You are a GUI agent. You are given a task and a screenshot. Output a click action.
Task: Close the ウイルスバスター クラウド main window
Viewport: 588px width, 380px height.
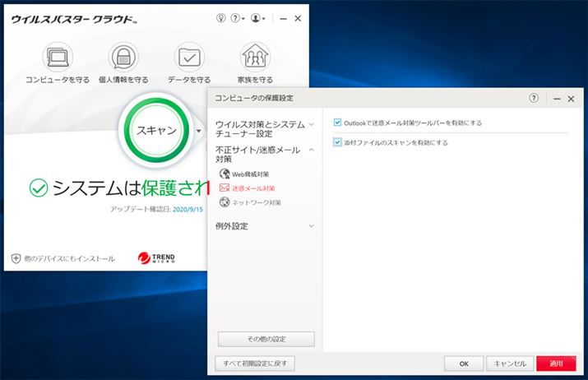pos(298,18)
